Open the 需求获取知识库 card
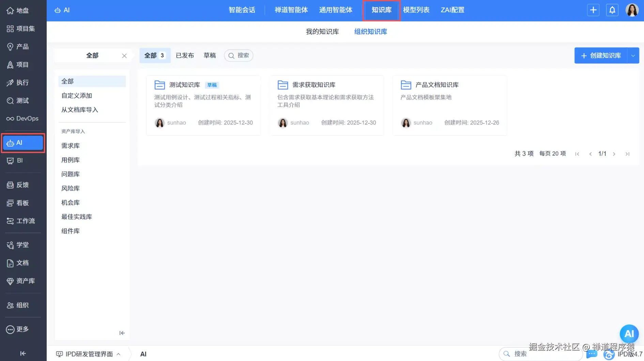The height and width of the screenshot is (361, 644). (326, 105)
